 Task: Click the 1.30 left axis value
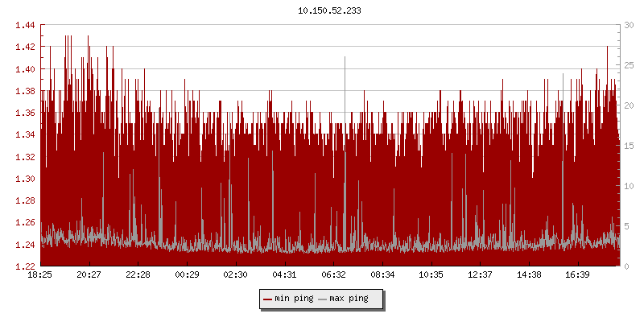tap(24, 179)
